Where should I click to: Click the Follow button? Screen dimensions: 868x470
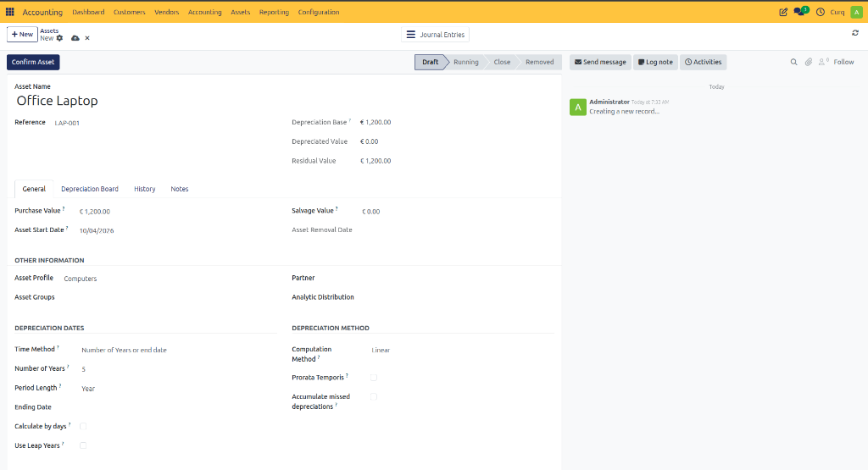(x=843, y=62)
